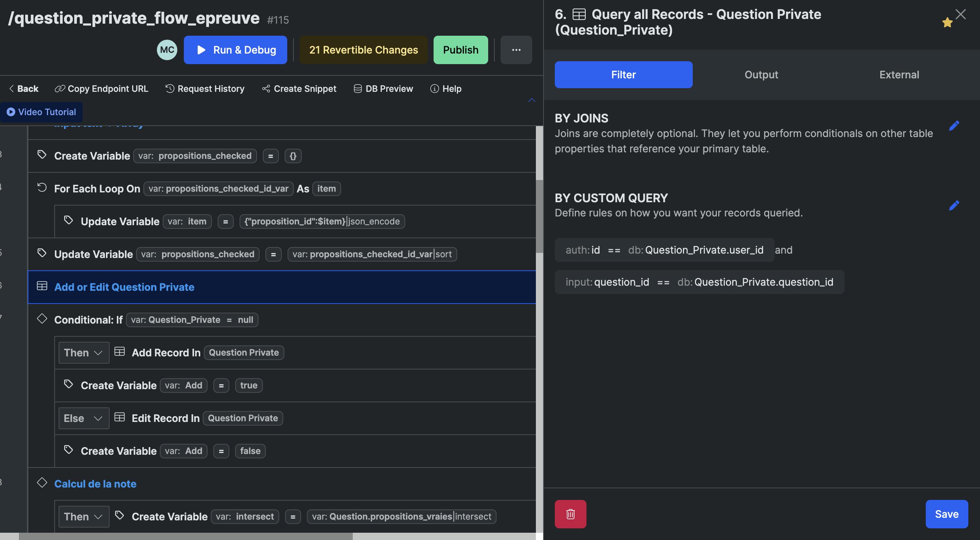Screen dimensions: 980x540
Task: Save the query settings
Action: (947, 514)
